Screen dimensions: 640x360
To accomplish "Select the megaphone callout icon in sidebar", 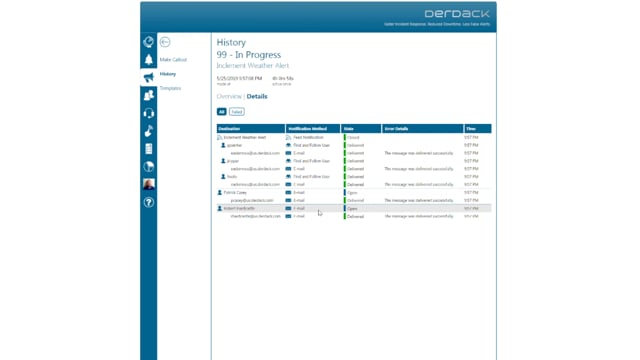I will [149, 78].
